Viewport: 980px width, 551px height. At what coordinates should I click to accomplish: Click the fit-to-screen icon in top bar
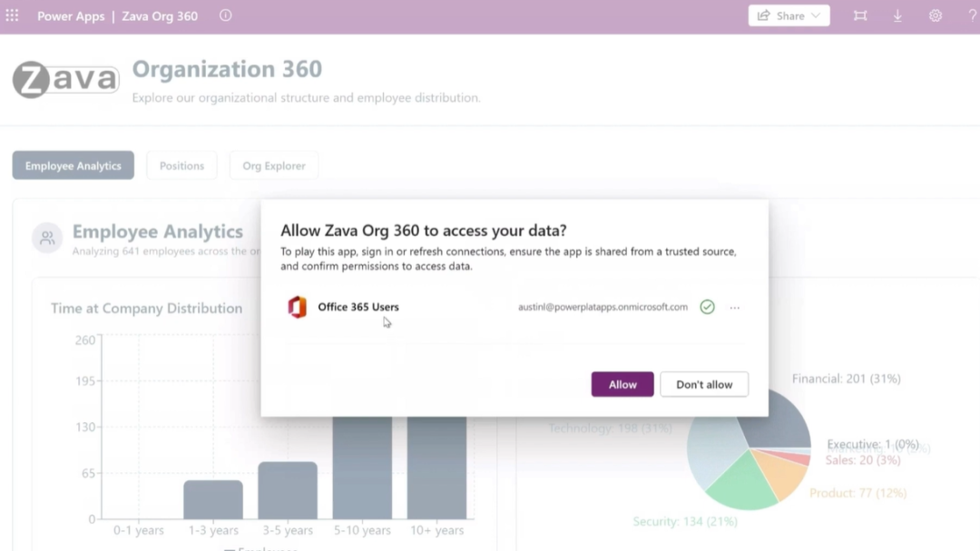[860, 15]
